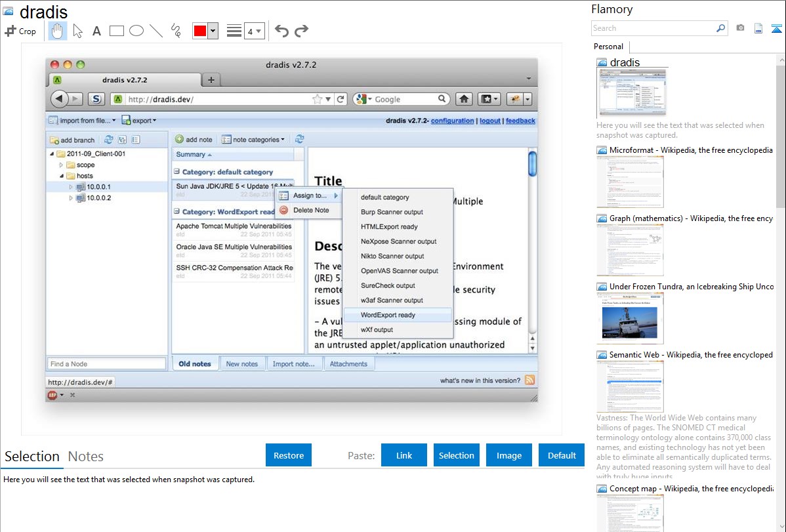This screenshot has width=786, height=532.
Task: Click the Concept map snapshot title
Action: pos(692,488)
